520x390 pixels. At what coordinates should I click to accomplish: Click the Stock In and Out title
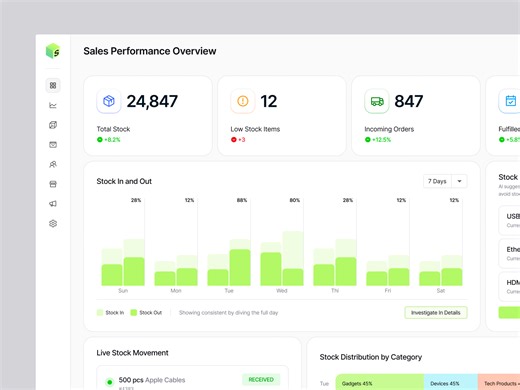pos(124,181)
